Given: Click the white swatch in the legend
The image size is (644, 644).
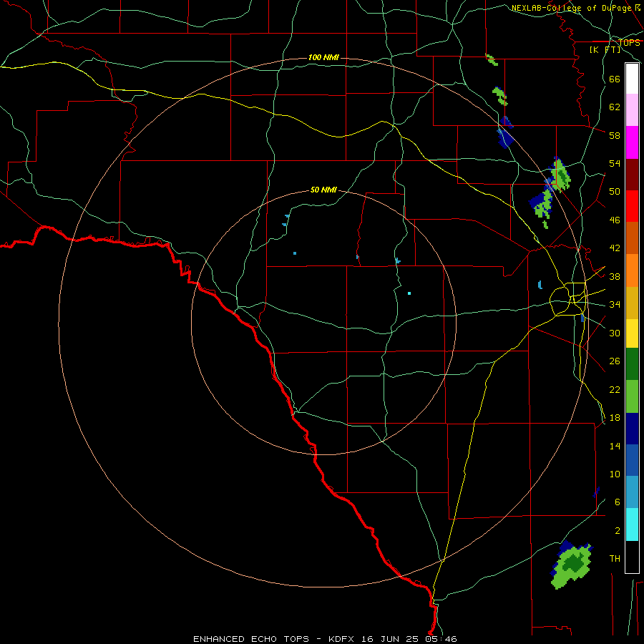Looking at the screenshot, I should point(632,79).
